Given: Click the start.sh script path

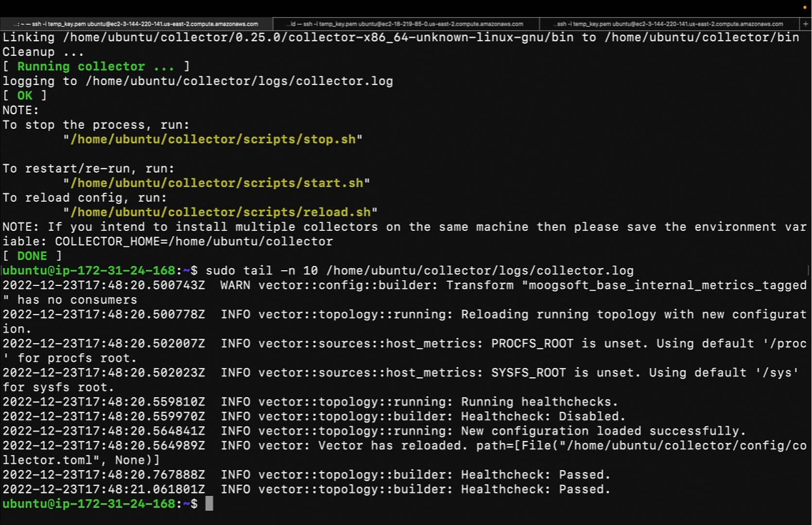Looking at the screenshot, I should 217,183.
